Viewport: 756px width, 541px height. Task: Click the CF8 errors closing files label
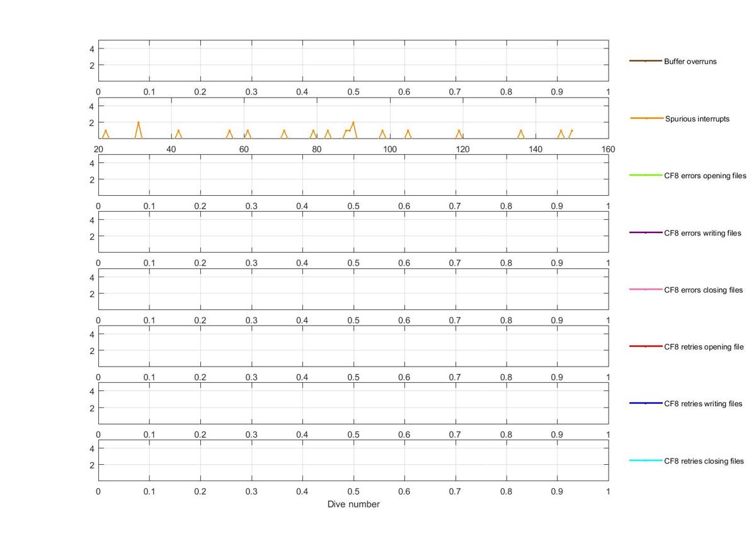704,290
